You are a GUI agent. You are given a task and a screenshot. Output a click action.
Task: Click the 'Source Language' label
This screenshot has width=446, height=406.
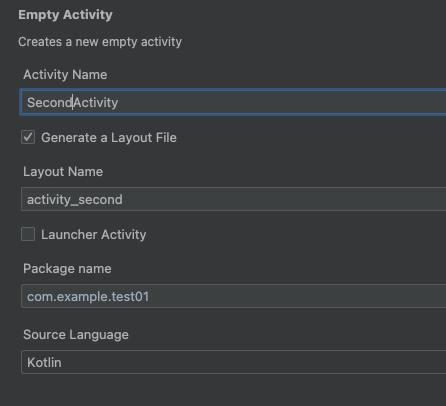coord(76,335)
